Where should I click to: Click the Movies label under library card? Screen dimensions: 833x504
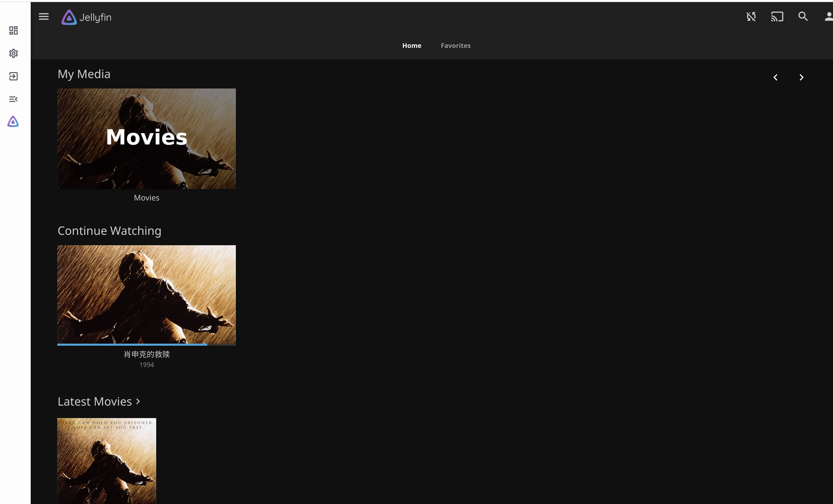(146, 198)
